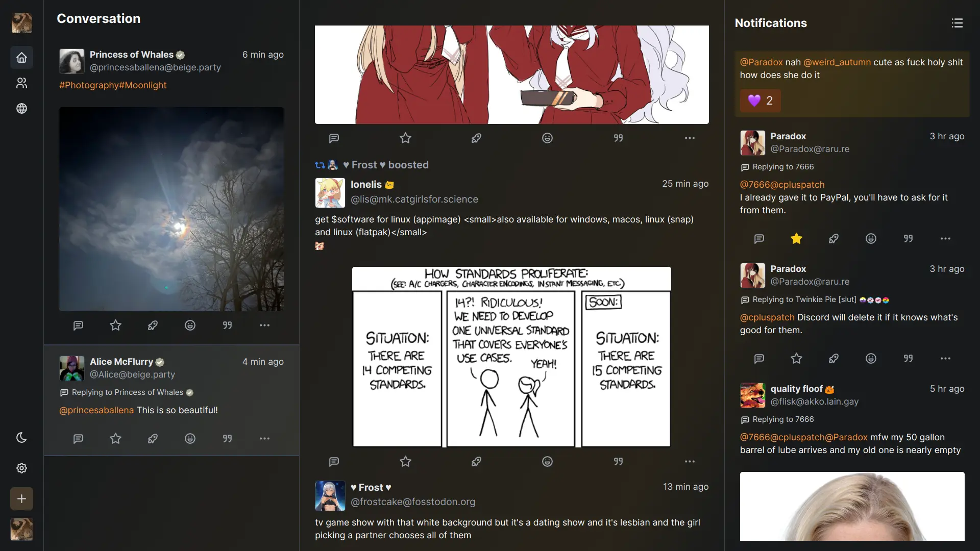The image size is (980, 551).
Task: Click the star/favorite icon on lonelis post
Action: [x=405, y=461]
